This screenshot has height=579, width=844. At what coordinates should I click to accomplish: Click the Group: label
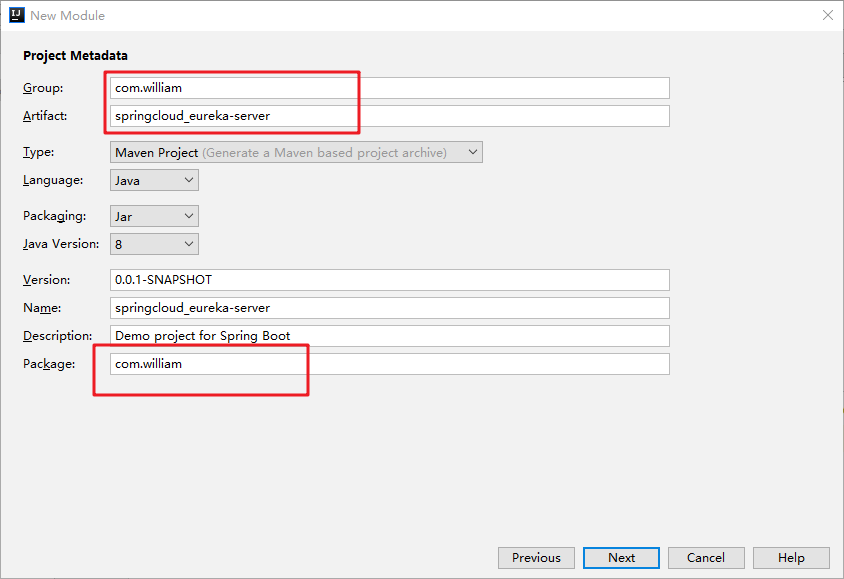pos(43,88)
